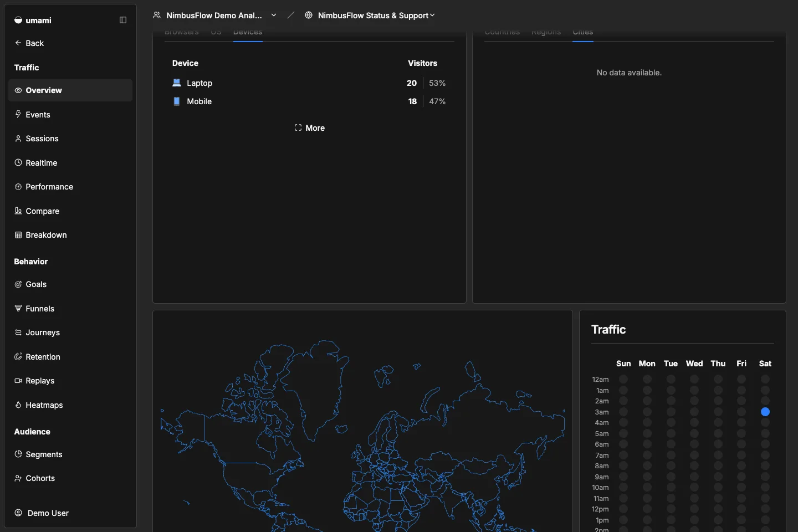This screenshot has height=532, width=798.
Task: Click the umami logo icon
Action: coord(18,21)
